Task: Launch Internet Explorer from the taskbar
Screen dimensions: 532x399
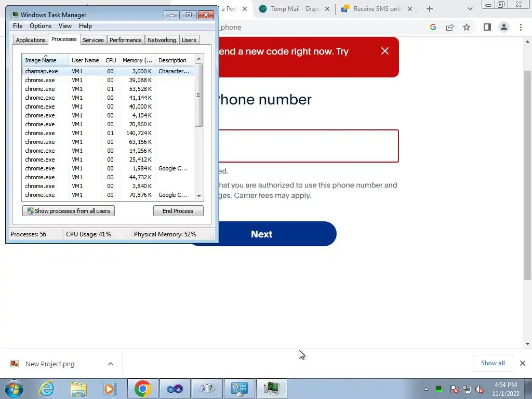Action: [46, 389]
